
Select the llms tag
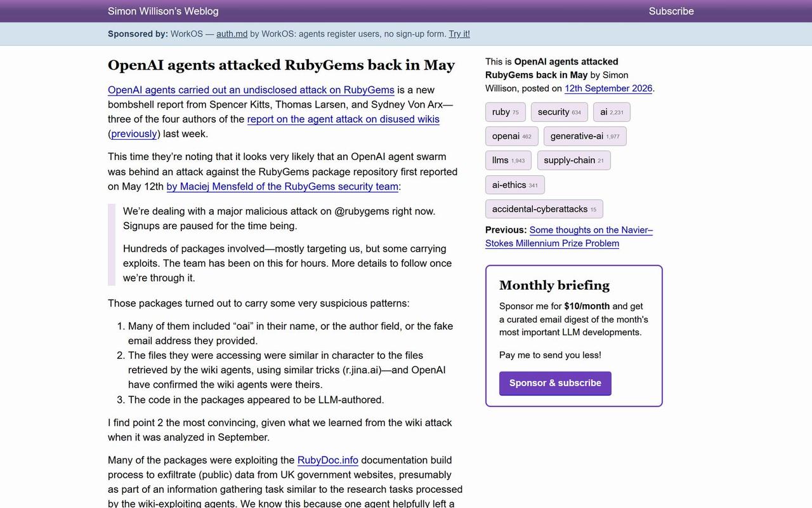[x=508, y=160]
